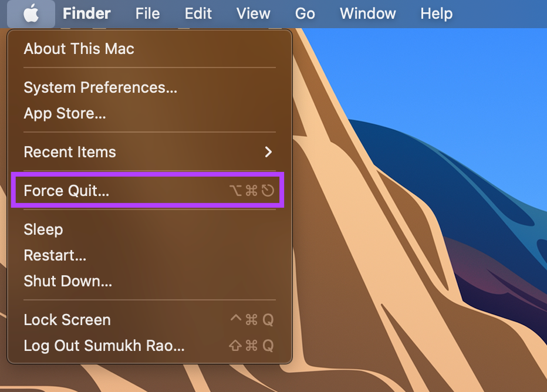Select Force Quit… option
Screen dimensions: 547x392
(150, 190)
